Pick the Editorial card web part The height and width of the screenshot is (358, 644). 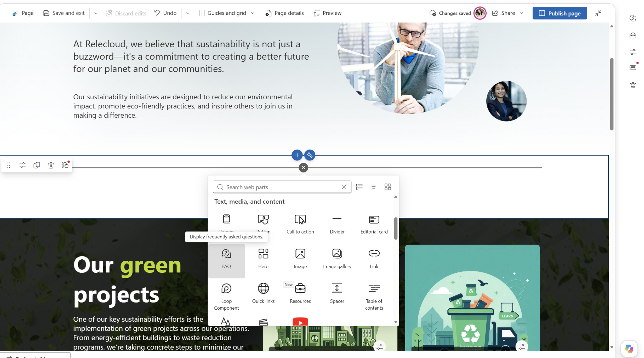[x=374, y=224]
